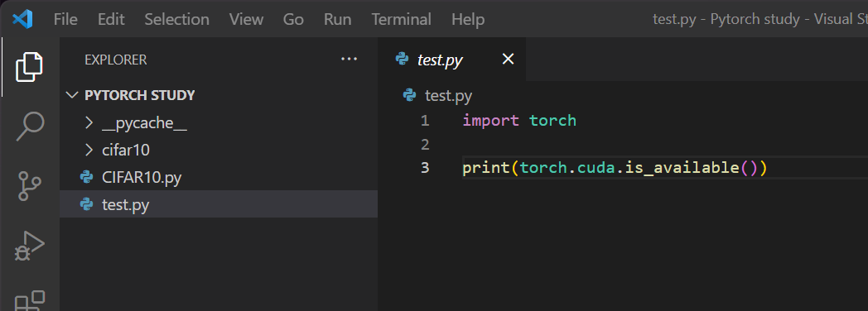Close the test.py editor tab
The image size is (868, 311).
508,59
